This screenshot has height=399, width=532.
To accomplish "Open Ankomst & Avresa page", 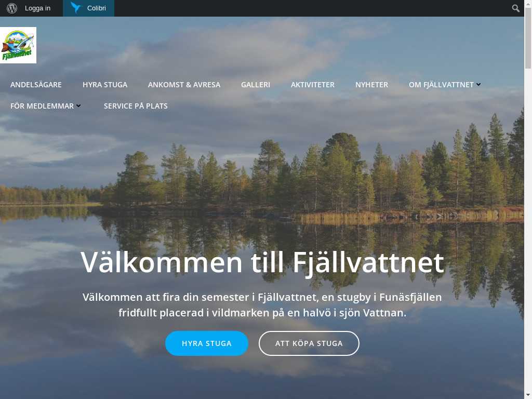I will (184, 85).
